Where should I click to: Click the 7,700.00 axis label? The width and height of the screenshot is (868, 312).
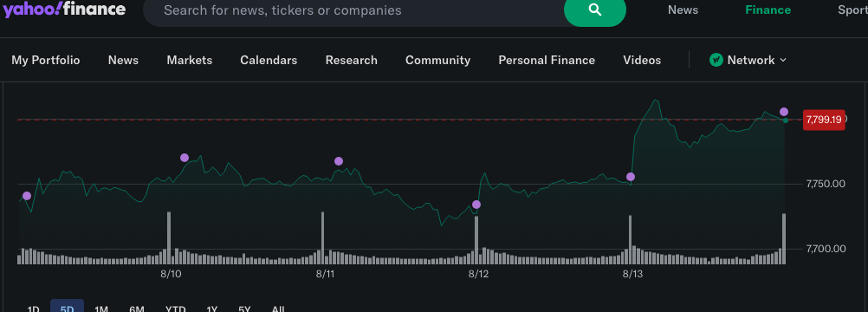[826, 249]
